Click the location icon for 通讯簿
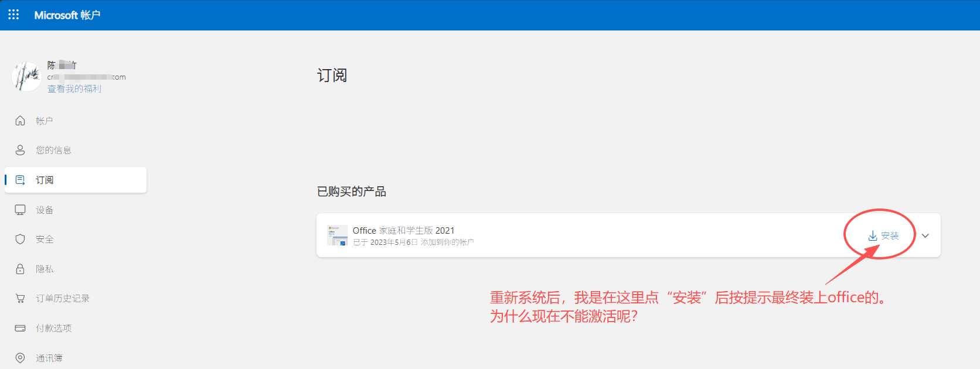Screen dimensions: 980x369 [21, 358]
